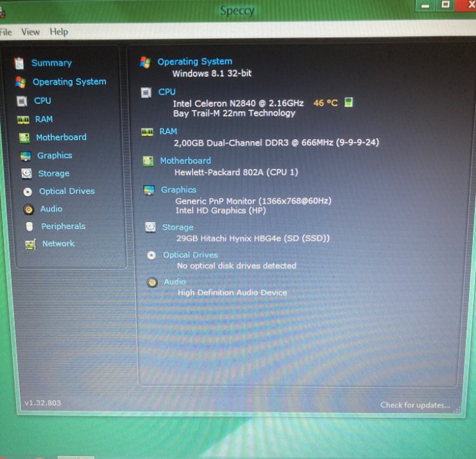476x459 pixels.
Task: Click the Motherboard heading link in summary
Action: point(186,161)
